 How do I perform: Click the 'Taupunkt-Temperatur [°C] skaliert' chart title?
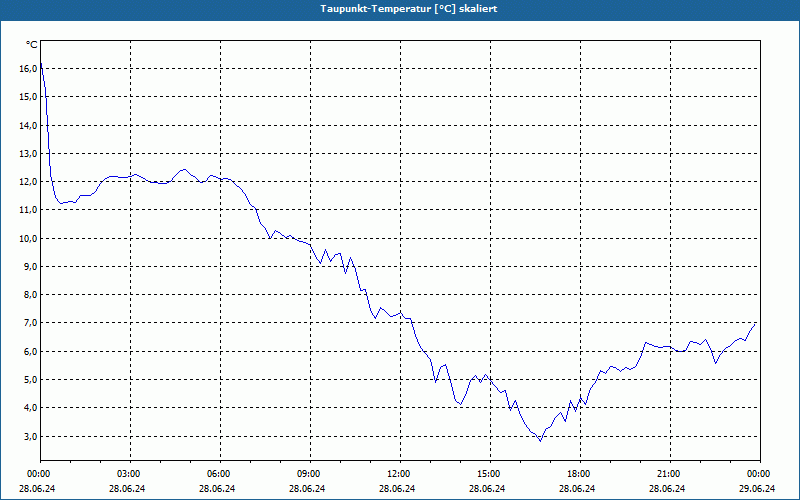pos(409,9)
